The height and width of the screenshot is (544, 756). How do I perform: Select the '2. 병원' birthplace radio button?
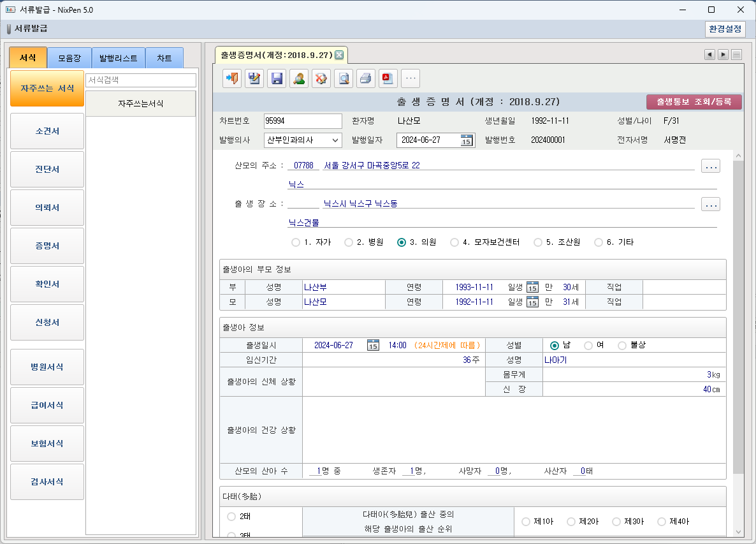349,242
